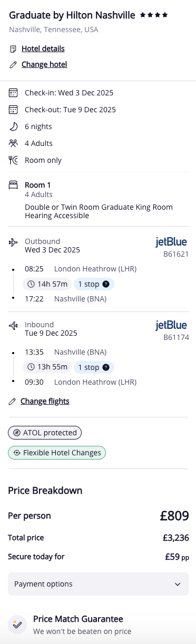Viewport: 196px width, 644px height.
Task: Expand the Payment options dropdown
Action: (x=99, y=584)
